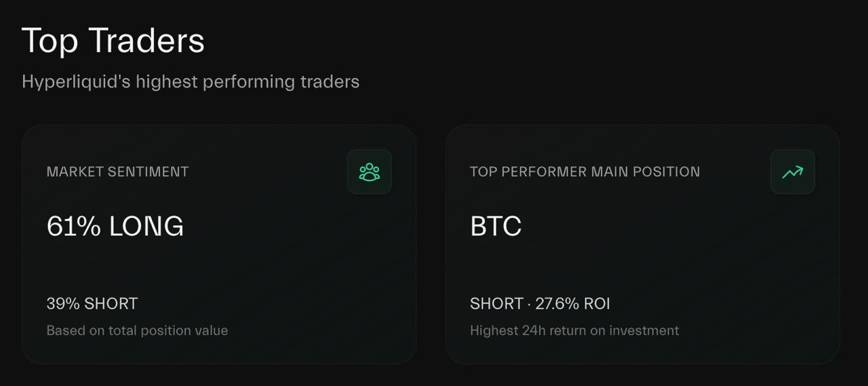Click 'Highest 24h return on investment' caption
The image size is (868, 386).
[x=574, y=330]
